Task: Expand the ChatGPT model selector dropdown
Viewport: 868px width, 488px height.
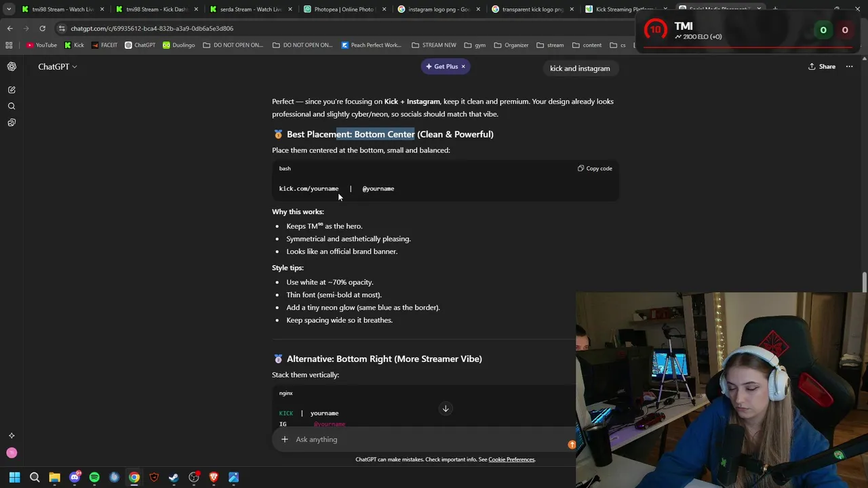Action: point(57,66)
